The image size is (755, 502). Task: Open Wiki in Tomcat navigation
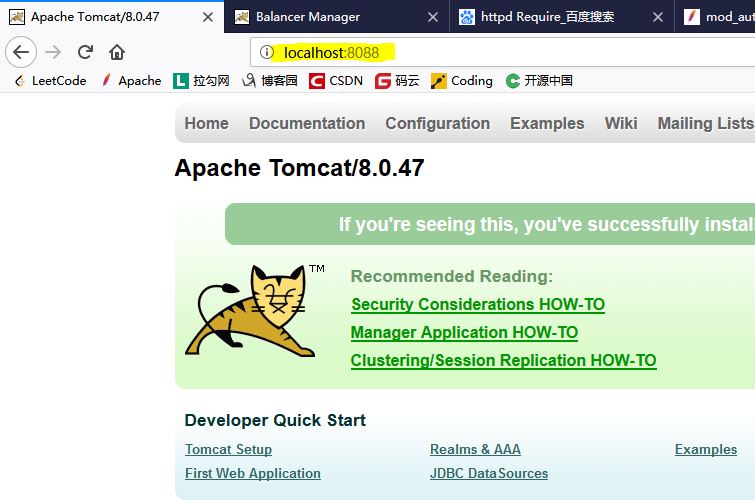(621, 123)
